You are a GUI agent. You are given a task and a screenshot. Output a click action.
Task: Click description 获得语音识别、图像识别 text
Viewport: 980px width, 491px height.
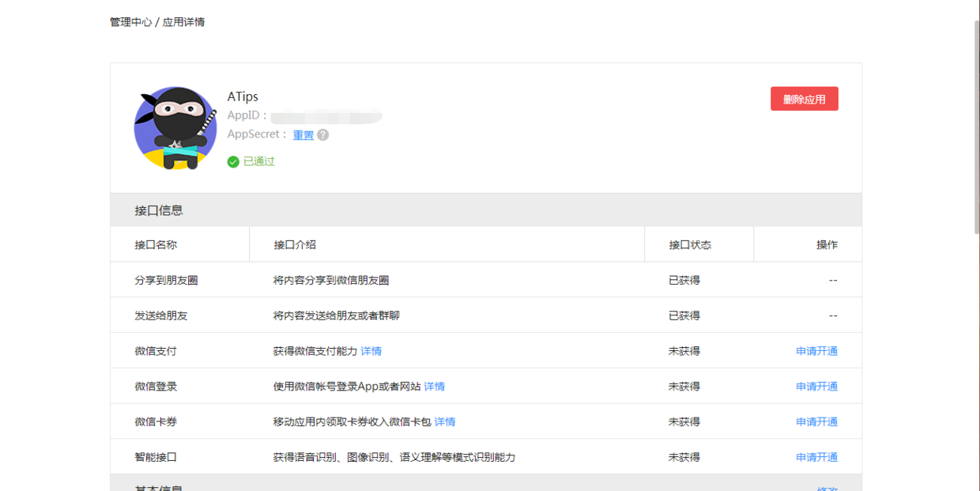(394, 457)
